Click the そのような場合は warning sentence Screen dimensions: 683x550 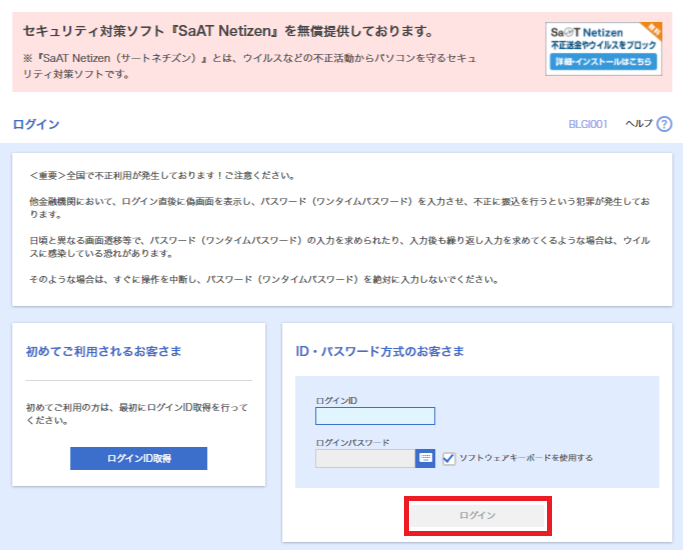tap(264, 280)
